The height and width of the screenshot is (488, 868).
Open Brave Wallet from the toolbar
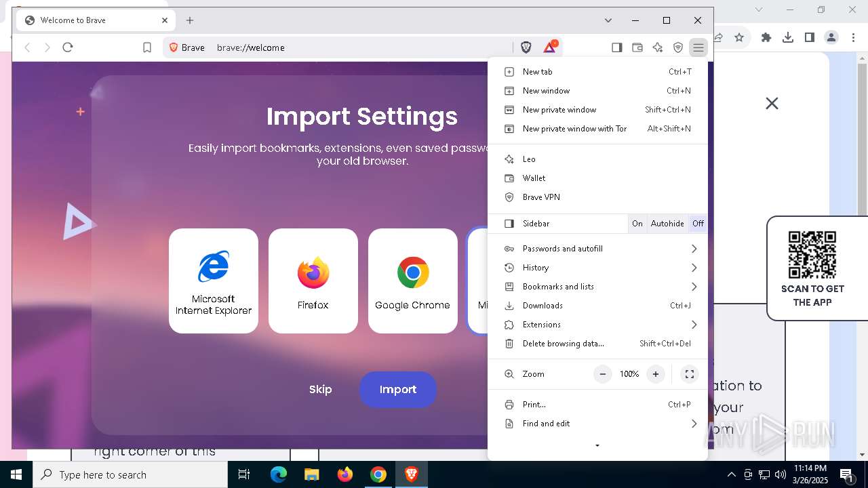click(637, 47)
